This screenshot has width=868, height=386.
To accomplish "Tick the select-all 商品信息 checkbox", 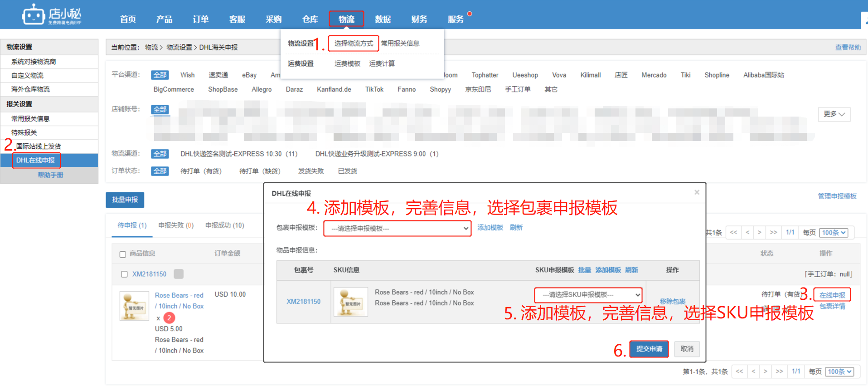I will click(x=122, y=254).
